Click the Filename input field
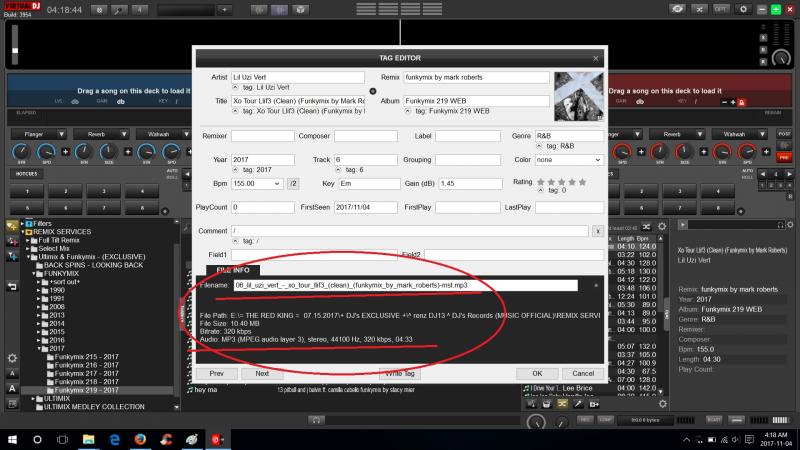This screenshot has height=450, width=800. (x=406, y=285)
